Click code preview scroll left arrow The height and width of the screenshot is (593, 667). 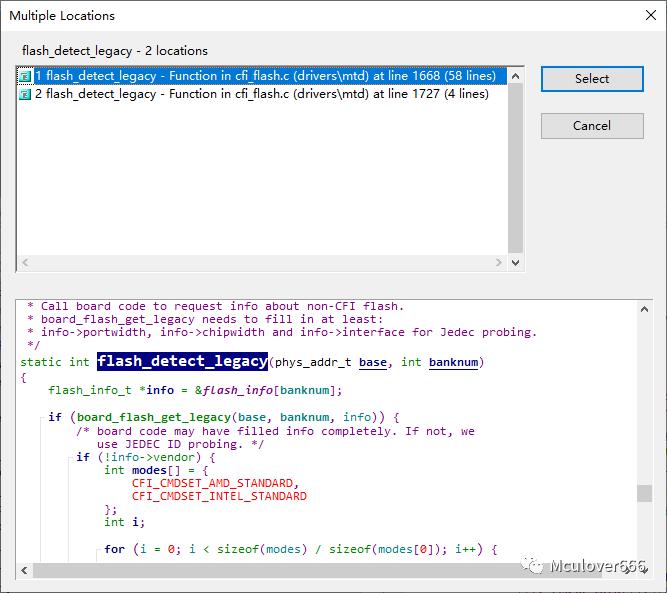click(25, 570)
